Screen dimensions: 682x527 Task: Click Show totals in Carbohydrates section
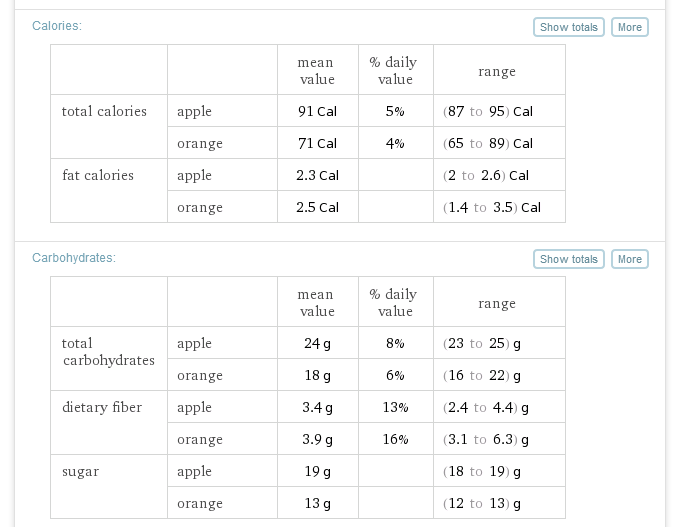568,259
